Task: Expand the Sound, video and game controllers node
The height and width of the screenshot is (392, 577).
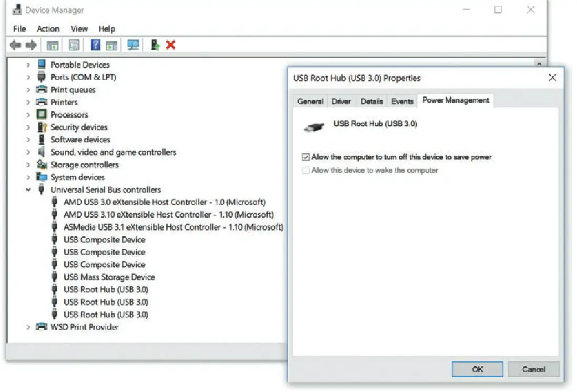Action: click(x=28, y=153)
